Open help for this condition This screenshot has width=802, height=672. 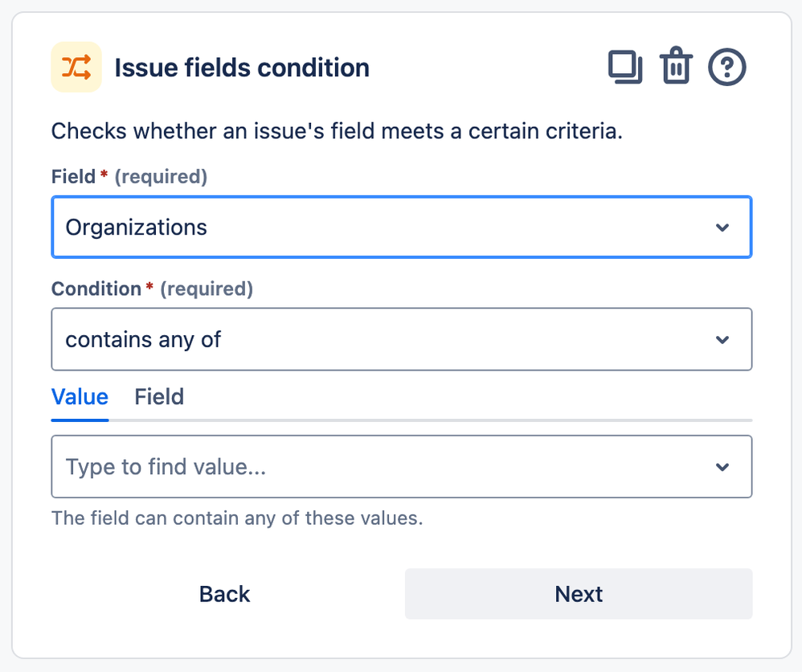[727, 67]
